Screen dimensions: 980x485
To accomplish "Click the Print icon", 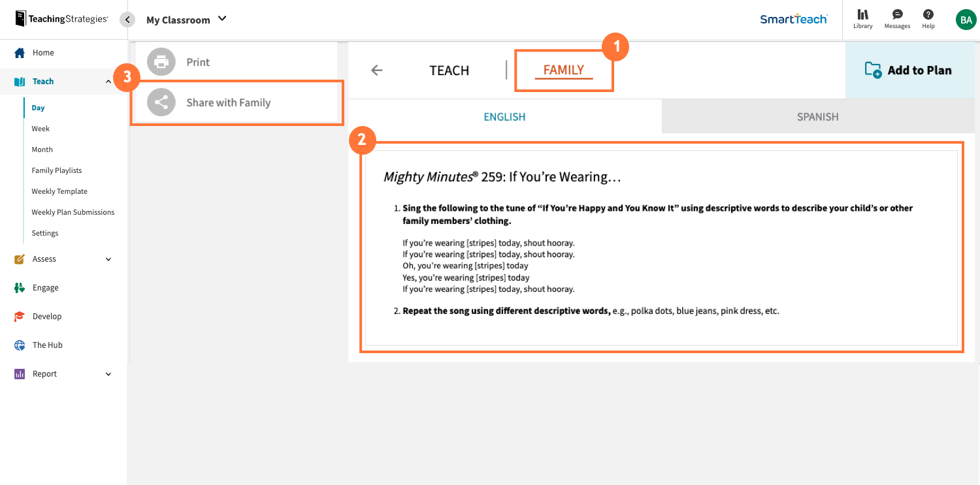I will coord(161,62).
